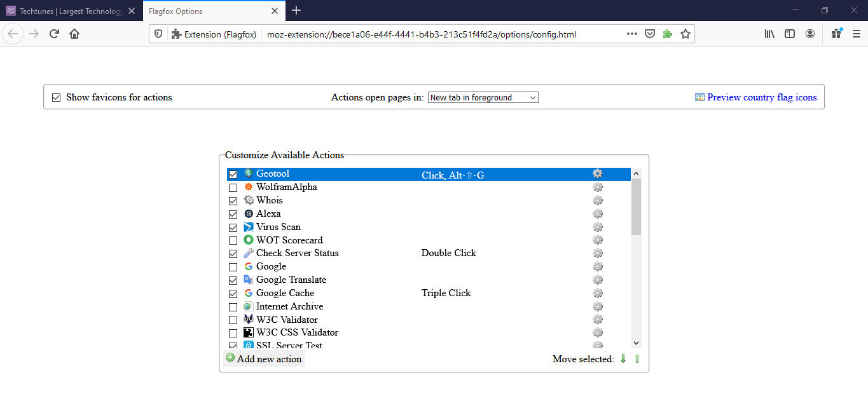This screenshot has width=868, height=408.
Task: Uncheck the Google Translate checkbox
Action: (233, 280)
